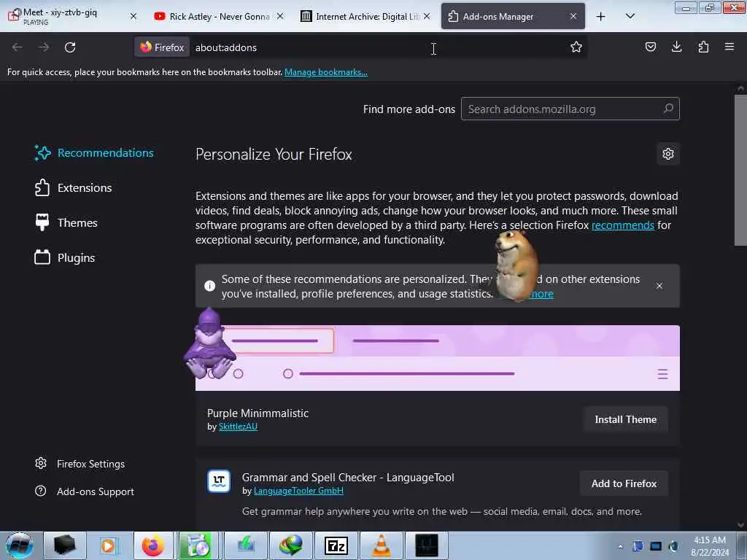Image resolution: width=747 pixels, height=560 pixels.
Task: Open Add-ons Support link
Action: coord(85,491)
